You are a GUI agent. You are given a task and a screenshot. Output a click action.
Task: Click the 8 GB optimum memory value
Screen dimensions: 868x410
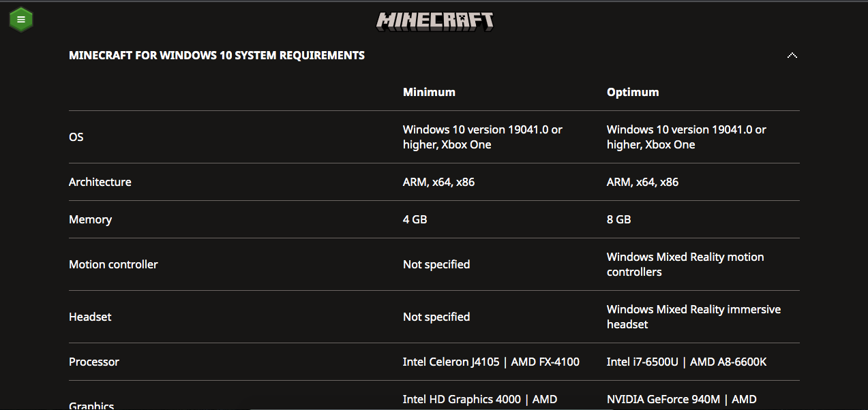pos(619,219)
